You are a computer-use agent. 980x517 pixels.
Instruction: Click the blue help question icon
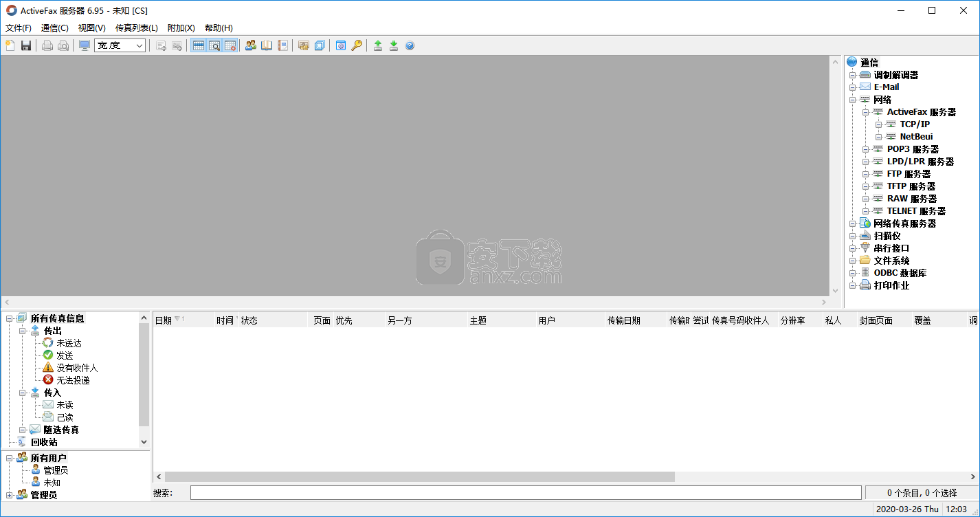[x=410, y=45]
